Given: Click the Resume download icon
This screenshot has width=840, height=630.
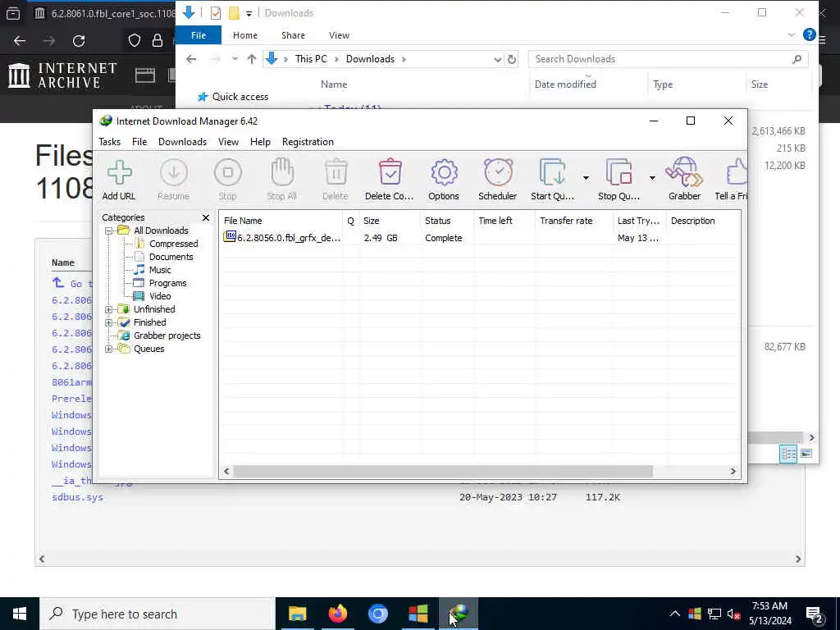Looking at the screenshot, I should tap(174, 180).
